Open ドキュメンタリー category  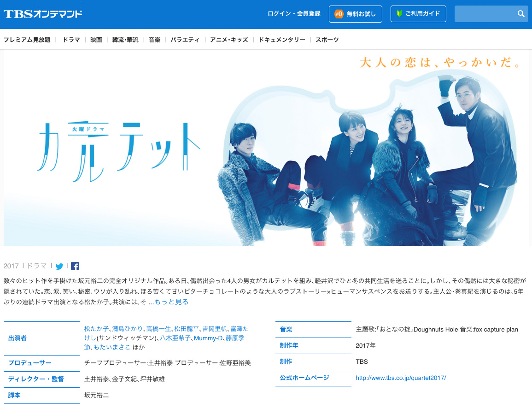(x=282, y=40)
